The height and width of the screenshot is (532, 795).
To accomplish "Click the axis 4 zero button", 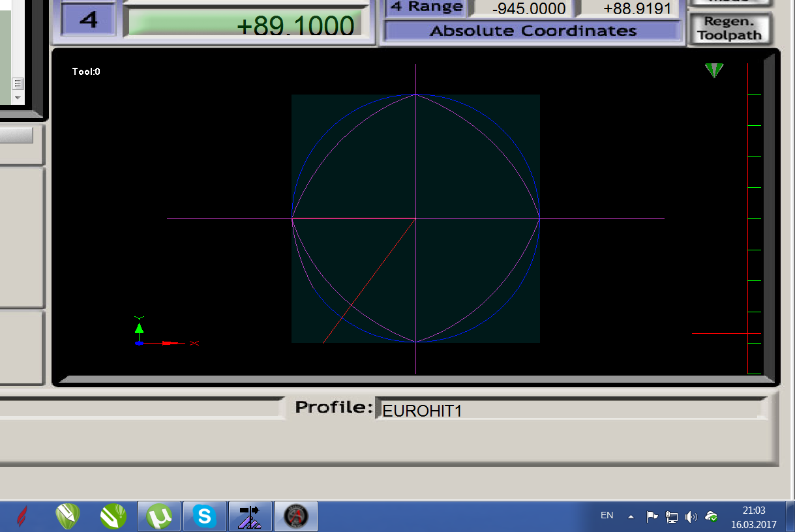I will pos(88,20).
